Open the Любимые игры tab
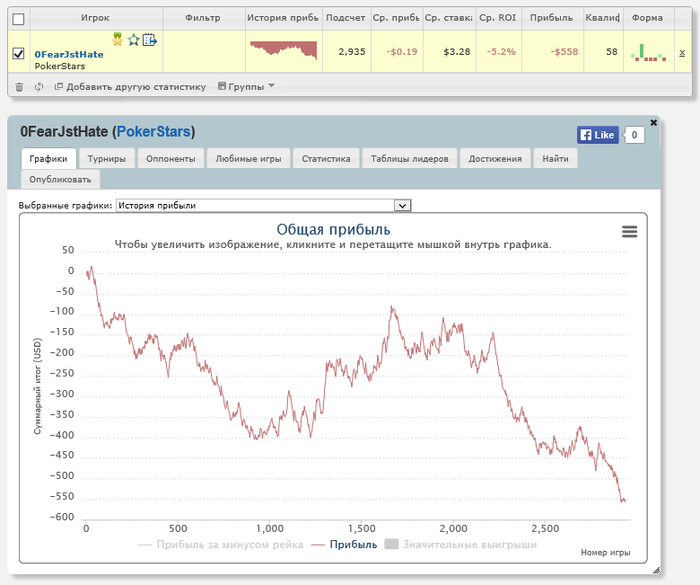This screenshot has height=585, width=700. 248,159
